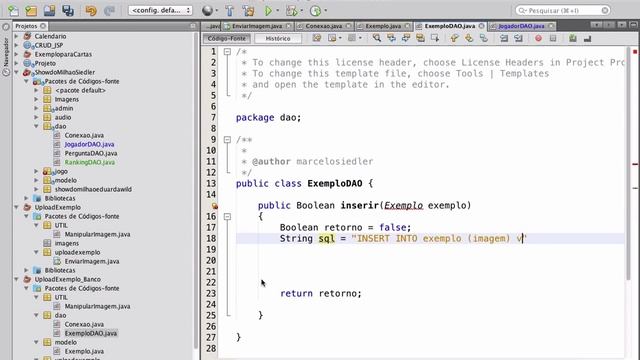Run the project with green play icon
Screen dimensions: 640x360
click(268, 10)
